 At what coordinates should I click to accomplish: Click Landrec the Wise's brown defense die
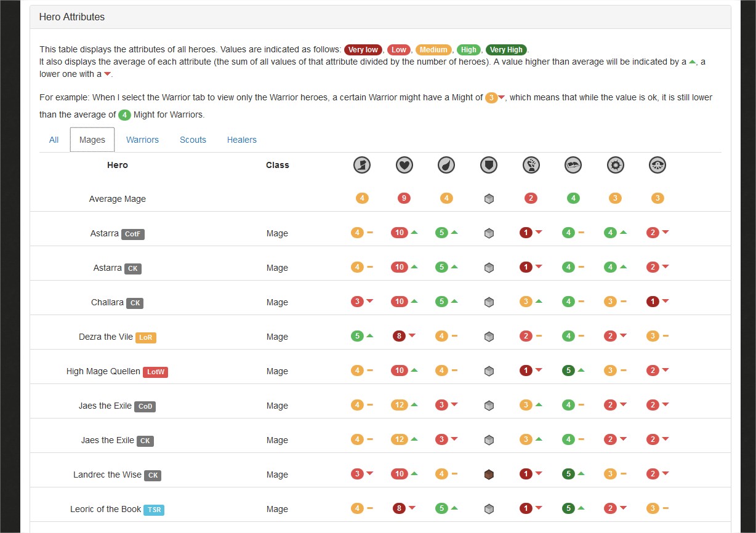(489, 475)
